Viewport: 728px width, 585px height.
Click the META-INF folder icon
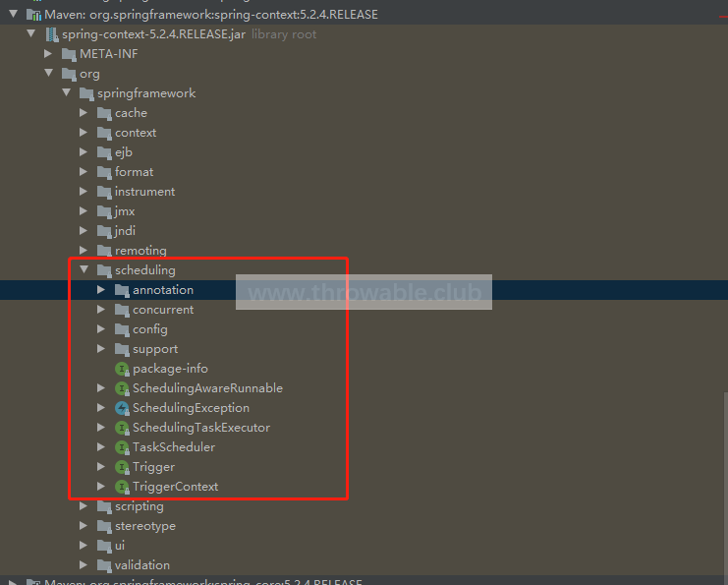pyautogui.click(x=69, y=54)
